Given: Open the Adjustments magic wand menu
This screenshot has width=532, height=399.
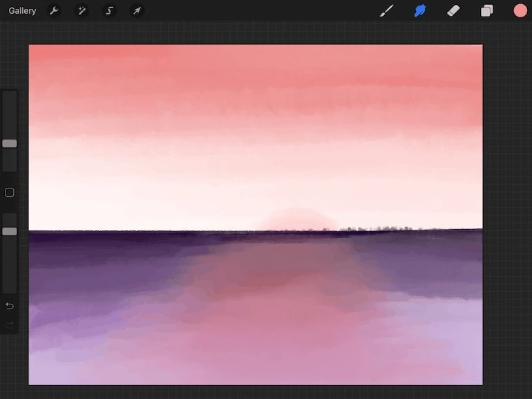Looking at the screenshot, I should click(82, 11).
